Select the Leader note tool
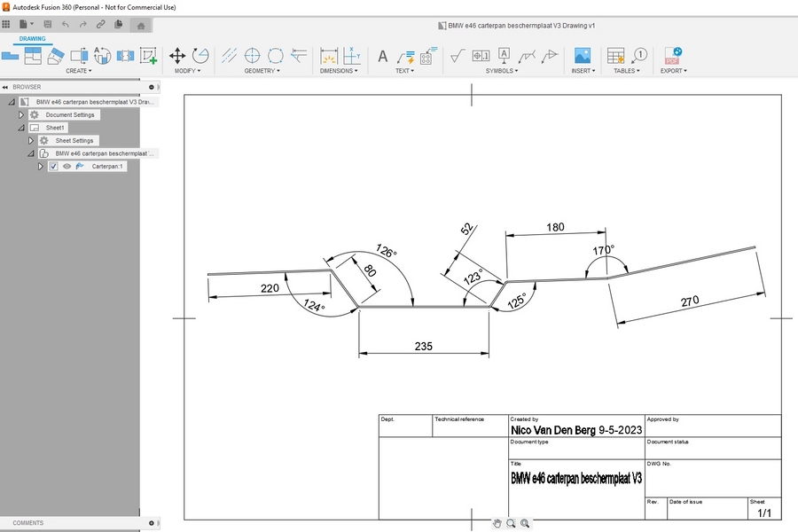This screenshot has width=798, height=532. click(405, 56)
